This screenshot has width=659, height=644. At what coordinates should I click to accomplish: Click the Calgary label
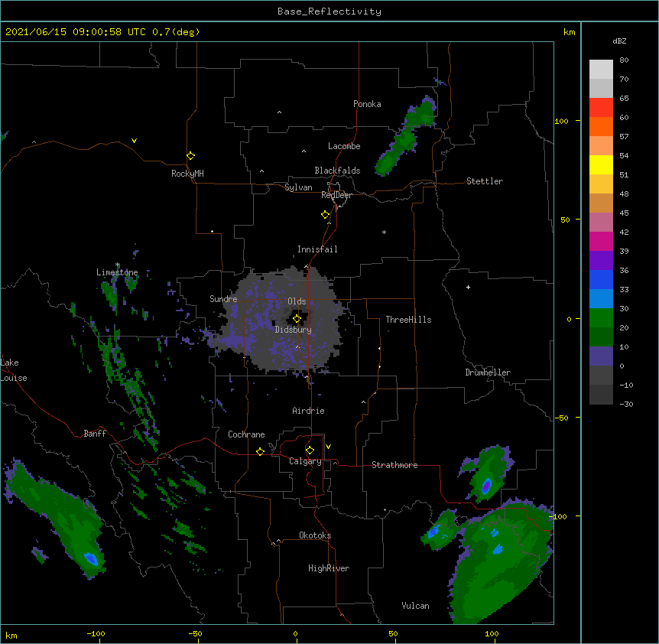pyautogui.click(x=305, y=461)
